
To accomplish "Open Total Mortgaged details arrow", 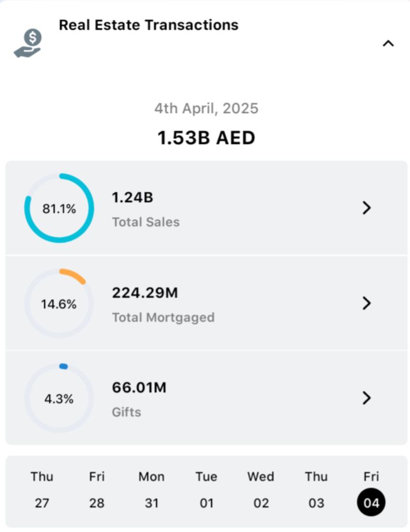I will coord(367,303).
